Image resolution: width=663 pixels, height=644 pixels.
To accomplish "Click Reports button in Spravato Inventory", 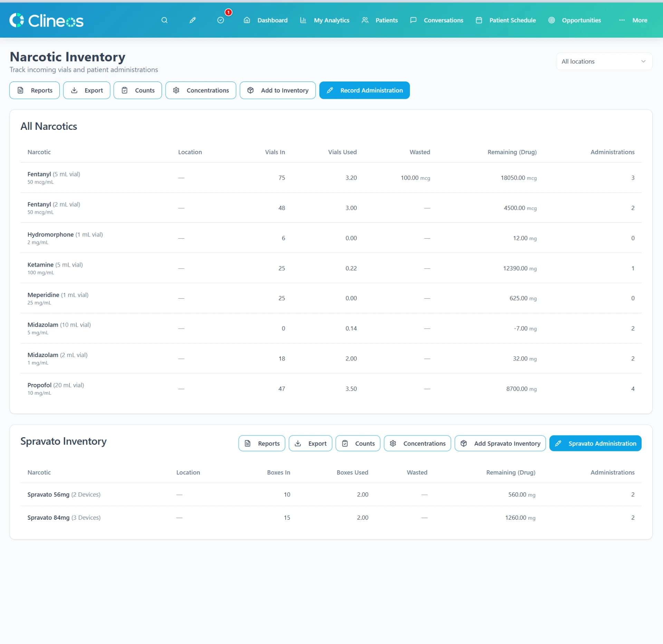I will pos(262,444).
